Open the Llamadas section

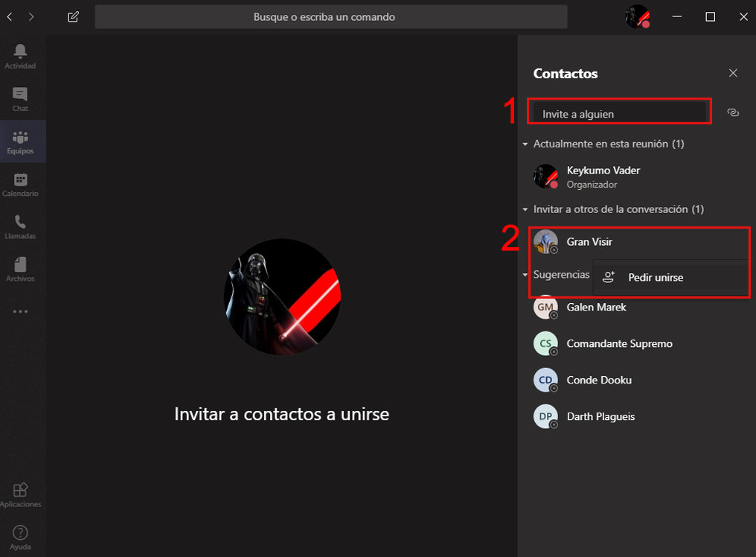click(20, 226)
